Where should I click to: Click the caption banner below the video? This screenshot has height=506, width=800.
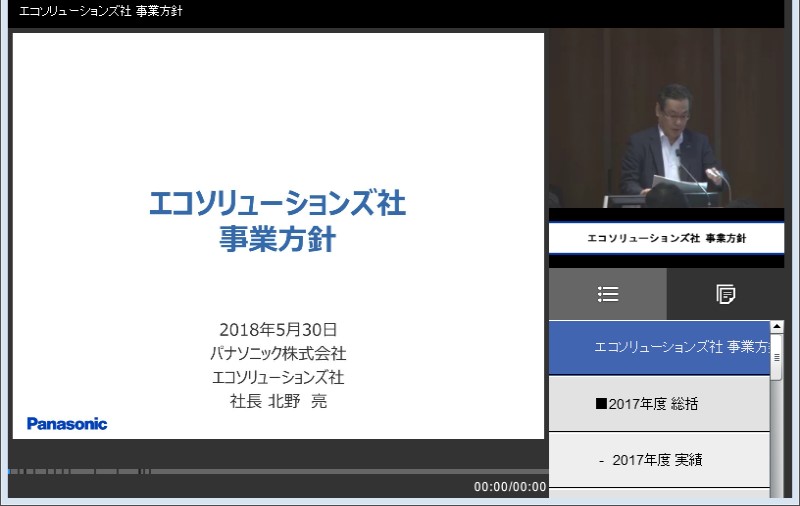(666, 238)
